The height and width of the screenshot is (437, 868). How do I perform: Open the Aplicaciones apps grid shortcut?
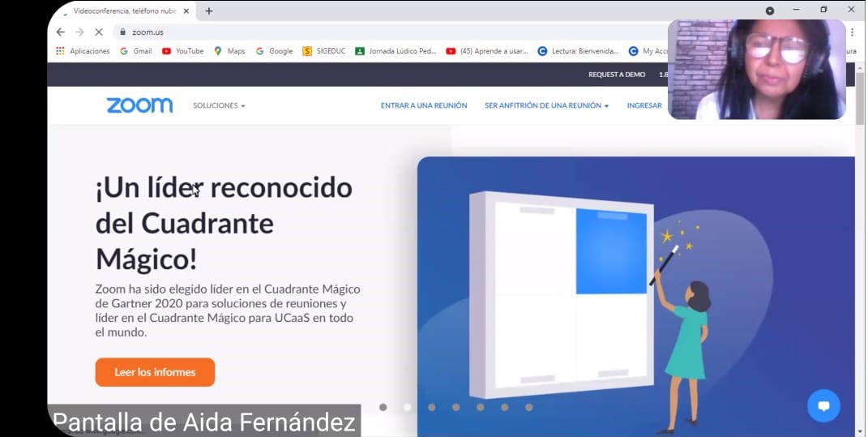[x=83, y=51]
